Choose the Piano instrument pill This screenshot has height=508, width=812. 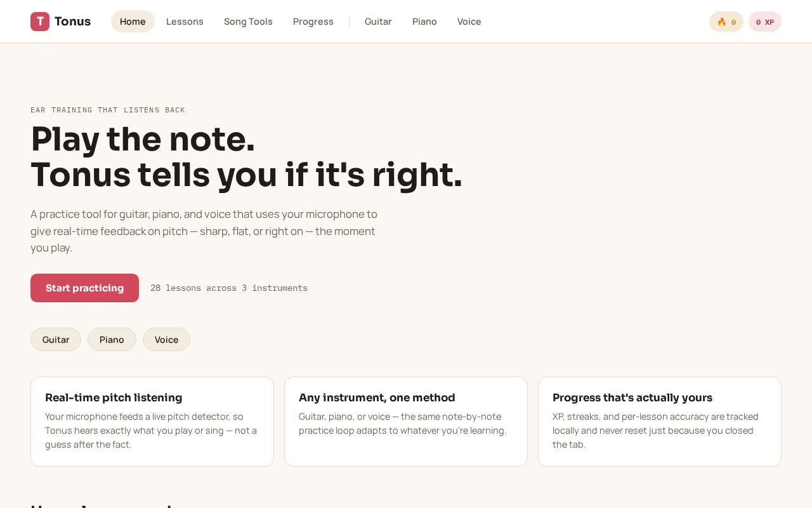pos(112,340)
